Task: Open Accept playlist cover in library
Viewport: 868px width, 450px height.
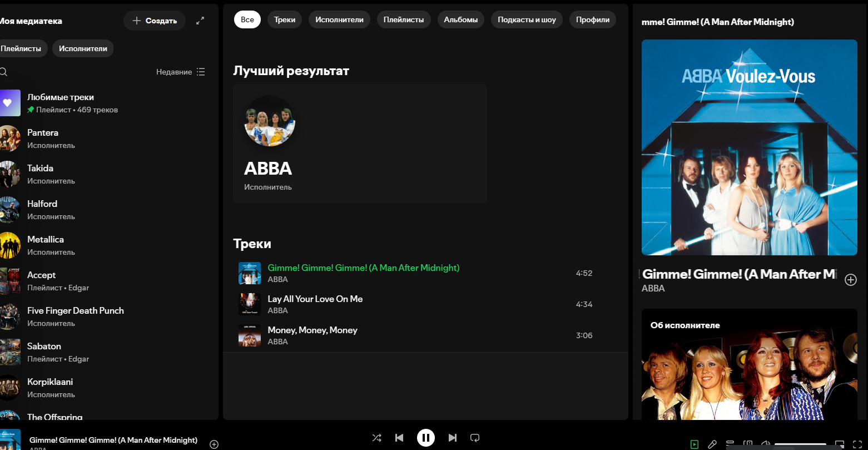Action: click(9, 281)
